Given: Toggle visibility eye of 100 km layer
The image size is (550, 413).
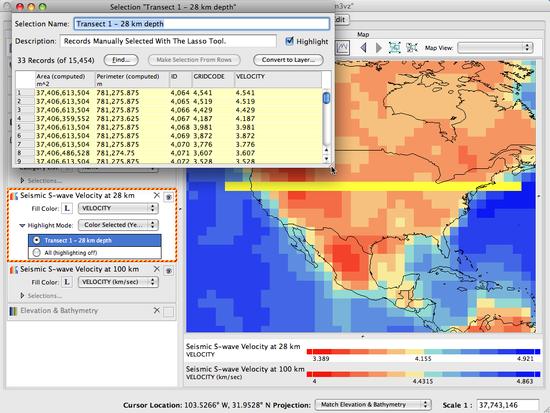Looking at the screenshot, I should point(169,271).
